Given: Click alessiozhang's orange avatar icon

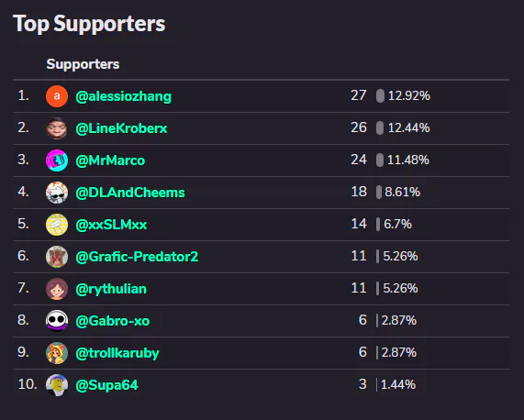Looking at the screenshot, I should [57, 96].
